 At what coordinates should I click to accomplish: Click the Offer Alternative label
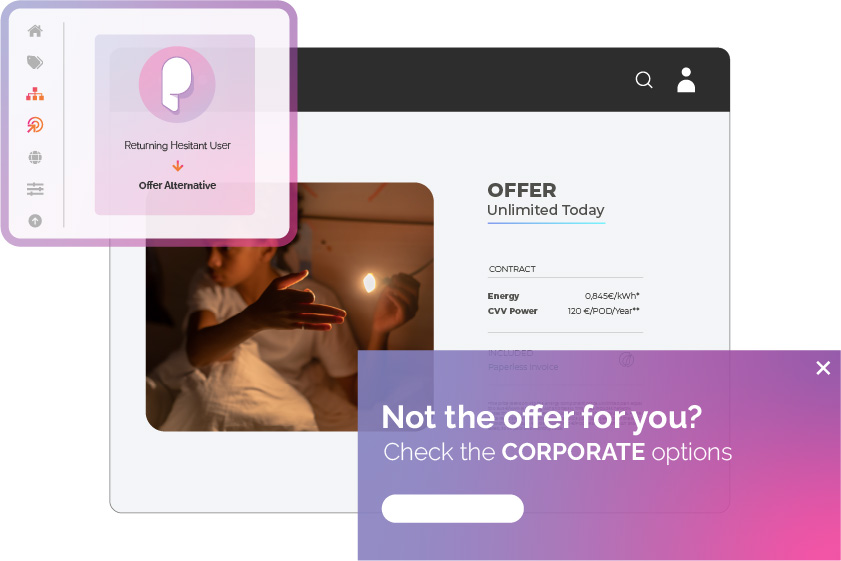[177, 185]
